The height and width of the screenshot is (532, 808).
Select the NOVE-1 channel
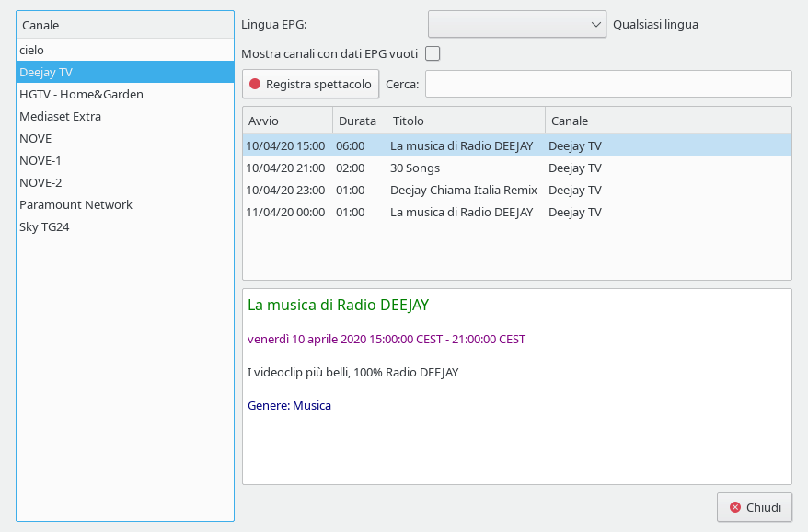[125, 161]
